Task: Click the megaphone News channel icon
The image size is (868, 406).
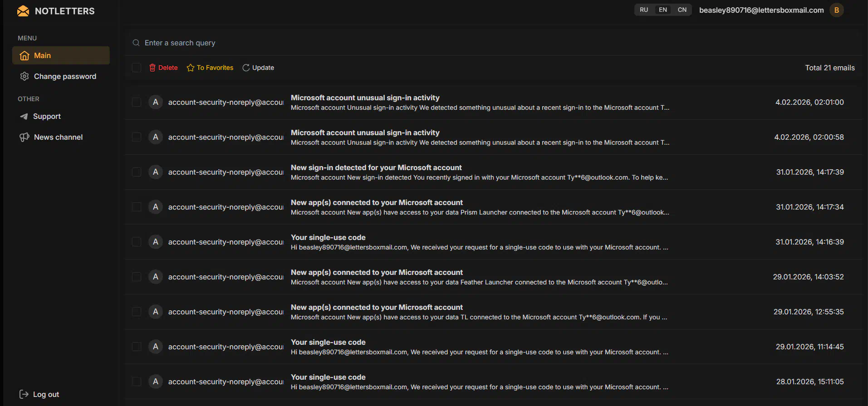Action: 25,137
